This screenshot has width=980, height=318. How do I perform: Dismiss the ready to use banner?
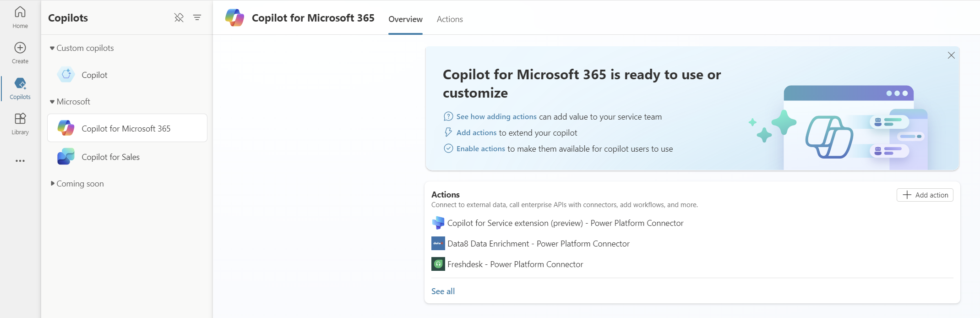tap(951, 55)
